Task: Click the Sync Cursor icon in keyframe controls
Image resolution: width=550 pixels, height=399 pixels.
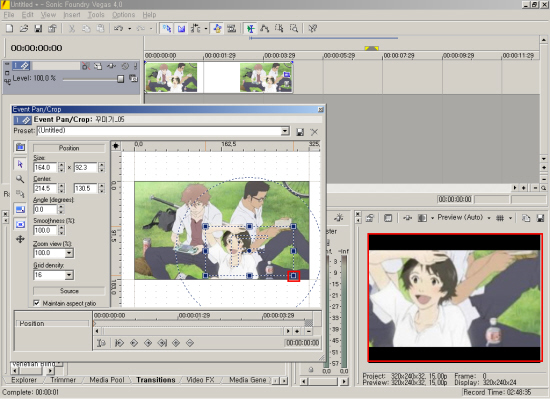Action: (x=101, y=343)
